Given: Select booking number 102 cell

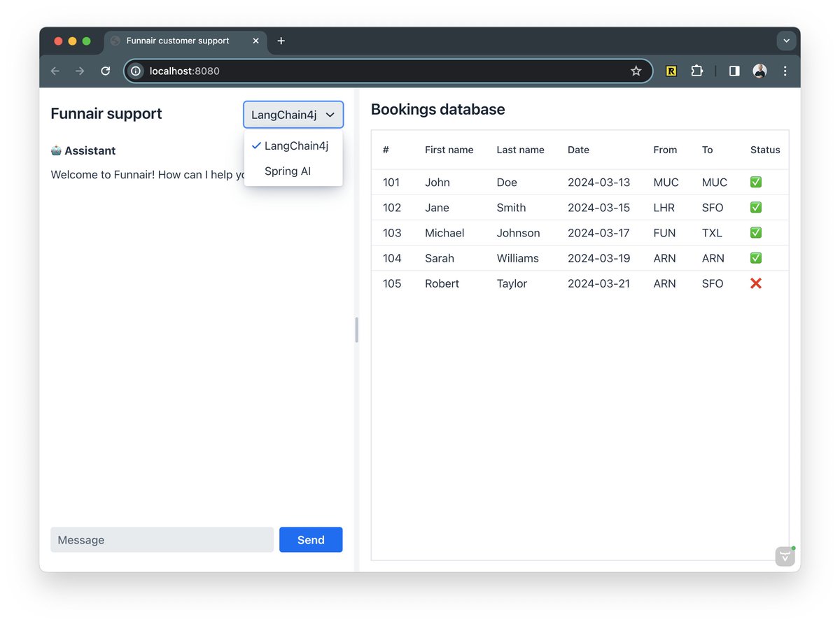Looking at the screenshot, I should tap(392, 207).
